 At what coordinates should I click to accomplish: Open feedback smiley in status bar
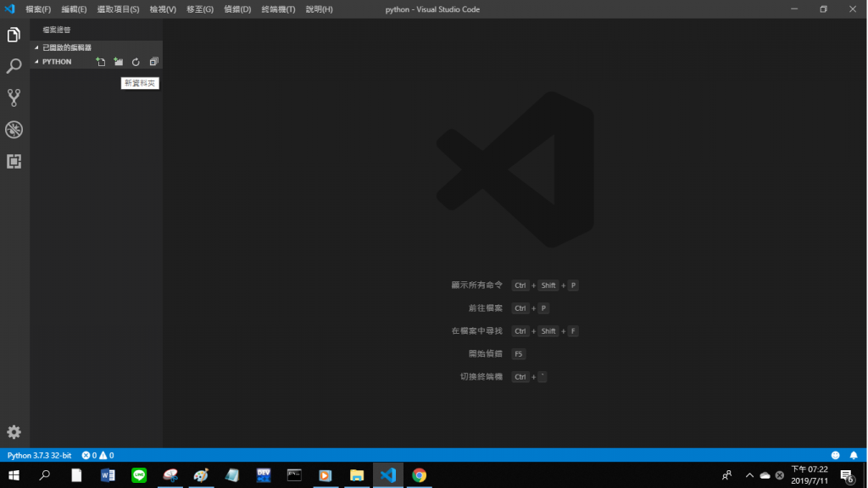[835, 455]
